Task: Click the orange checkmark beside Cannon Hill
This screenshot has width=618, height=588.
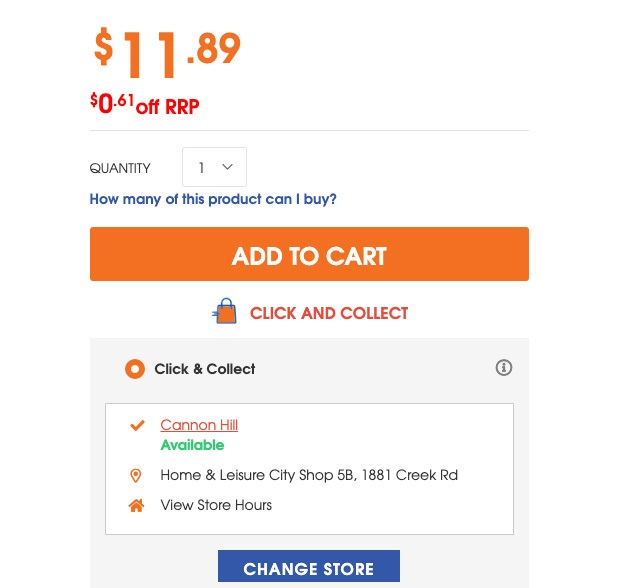Action: tap(137, 425)
